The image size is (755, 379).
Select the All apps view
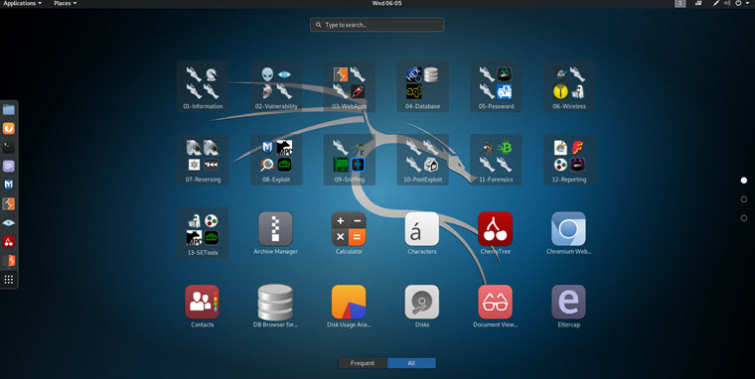[x=411, y=363]
